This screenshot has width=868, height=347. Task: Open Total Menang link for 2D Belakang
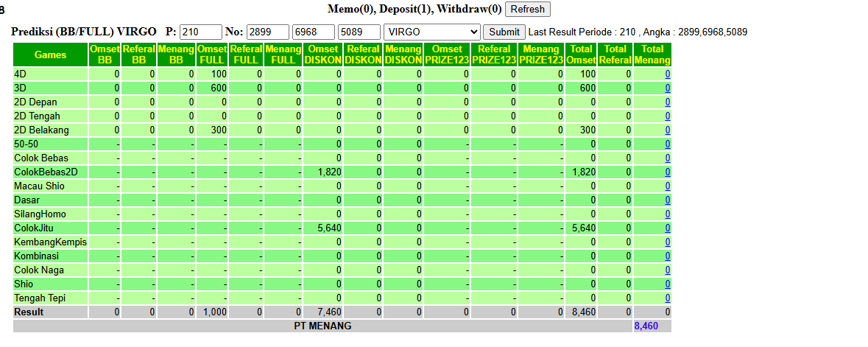pyautogui.click(x=668, y=130)
